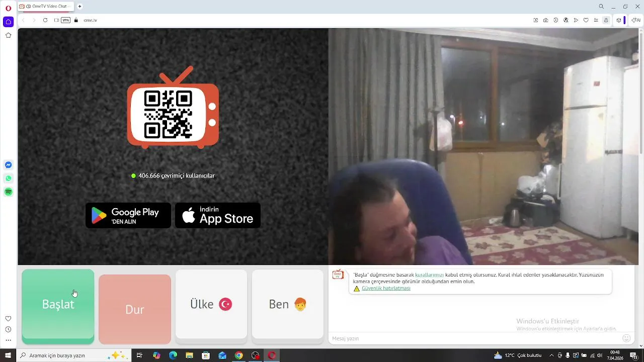The height and width of the screenshot is (362, 644).
Task: Click the Dur stop button
Action: (135, 309)
